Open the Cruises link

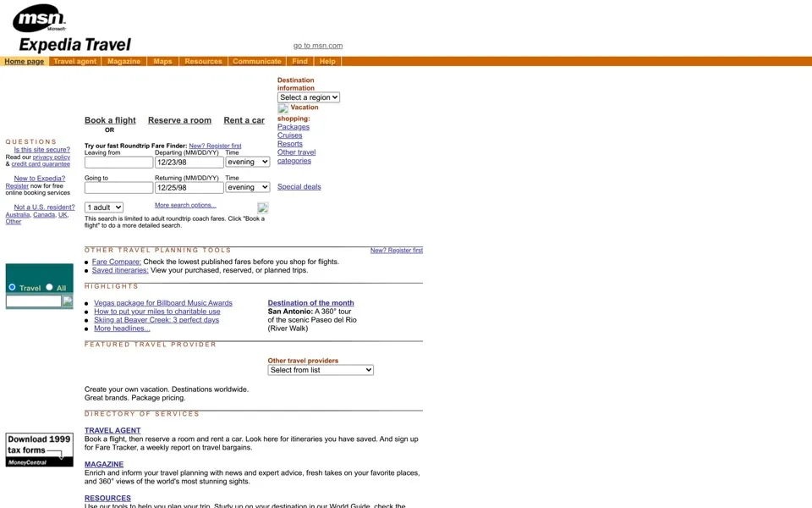pos(289,135)
